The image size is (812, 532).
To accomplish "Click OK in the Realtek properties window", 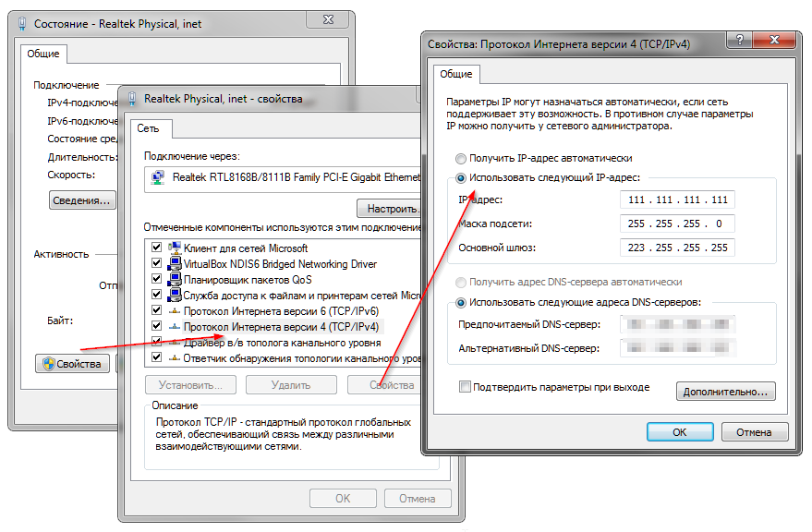I will tap(343, 499).
